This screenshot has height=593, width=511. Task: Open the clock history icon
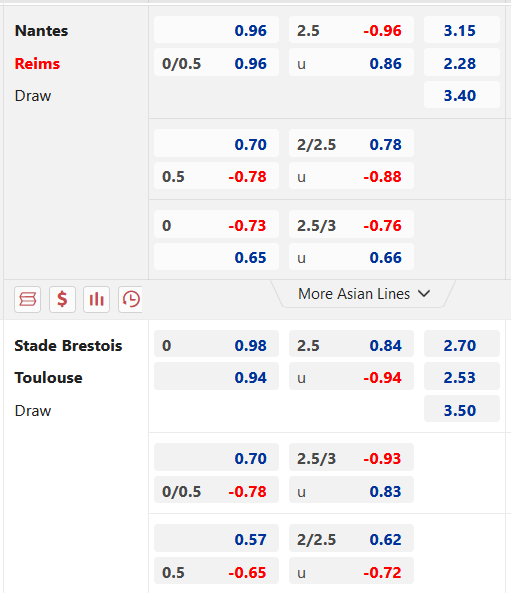(x=130, y=299)
